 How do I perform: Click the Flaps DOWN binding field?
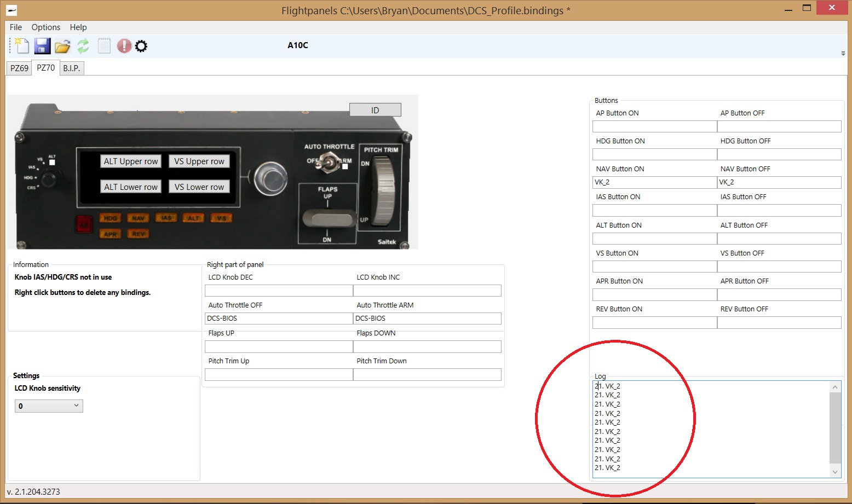click(427, 346)
